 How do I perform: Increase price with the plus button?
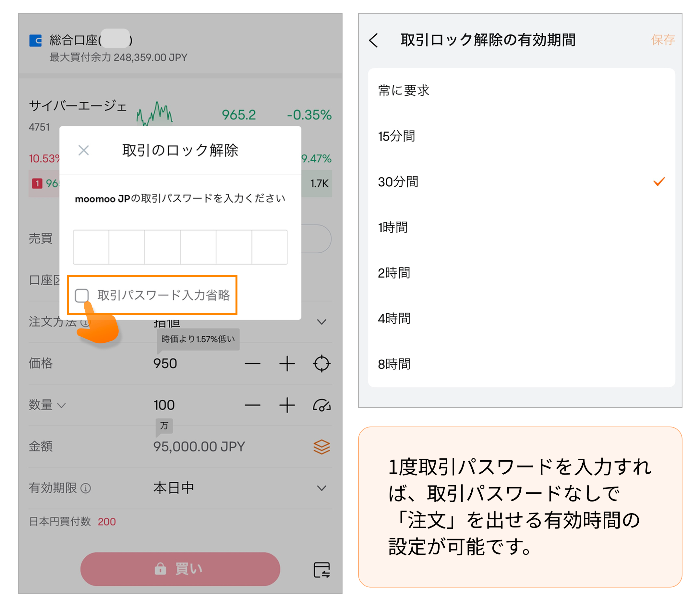(287, 364)
